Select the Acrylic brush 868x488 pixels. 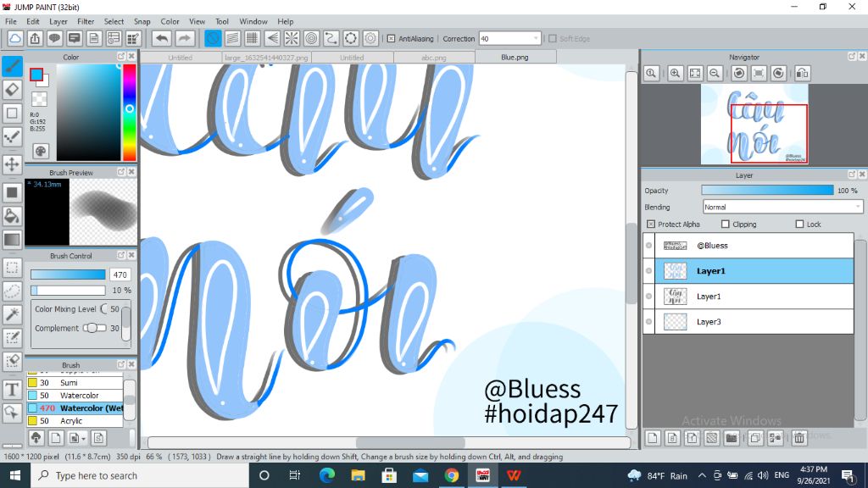tap(75, 421)
